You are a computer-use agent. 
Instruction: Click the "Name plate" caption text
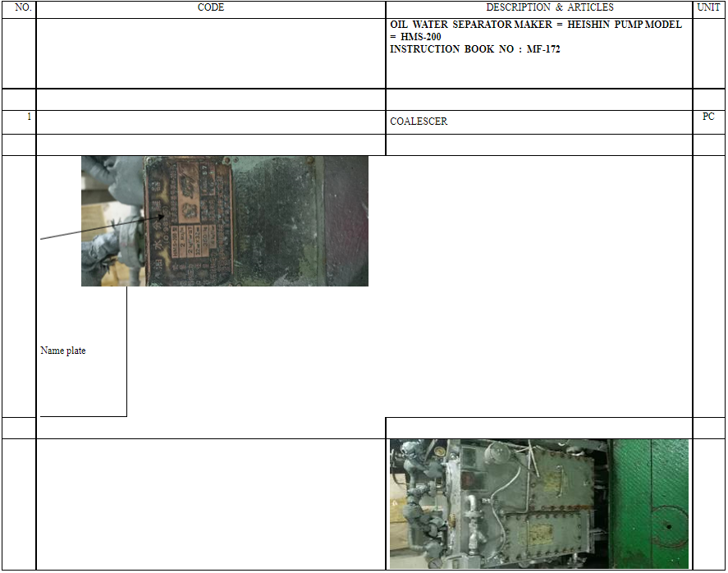click(x=63, y=351)
